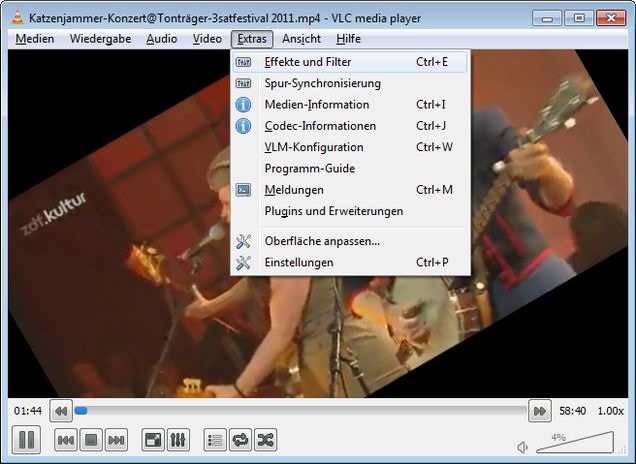
Task: Mute audio with speaker icon
Action: point(522,447)
